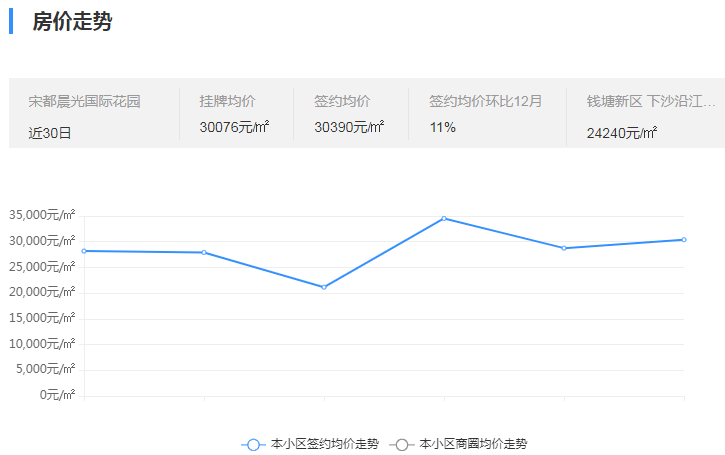725x455 pixels.
Task: Click the 近30日 period label
Action: click(x=50, y=132)
